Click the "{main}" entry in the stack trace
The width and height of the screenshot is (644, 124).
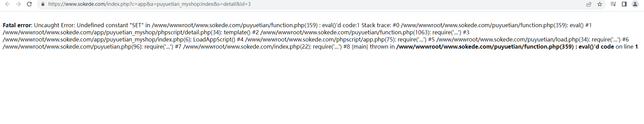(360, 47)
